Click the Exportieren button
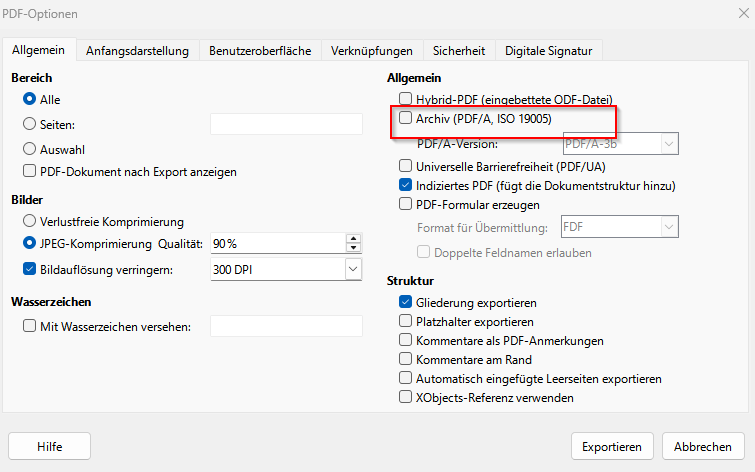This screenshot has height=472, width=755. 611,446
